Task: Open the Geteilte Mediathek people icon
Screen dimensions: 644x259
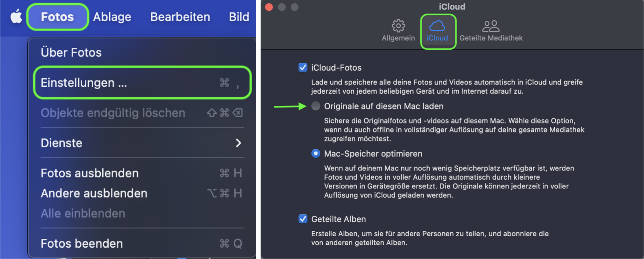Action: pos(490,26)
